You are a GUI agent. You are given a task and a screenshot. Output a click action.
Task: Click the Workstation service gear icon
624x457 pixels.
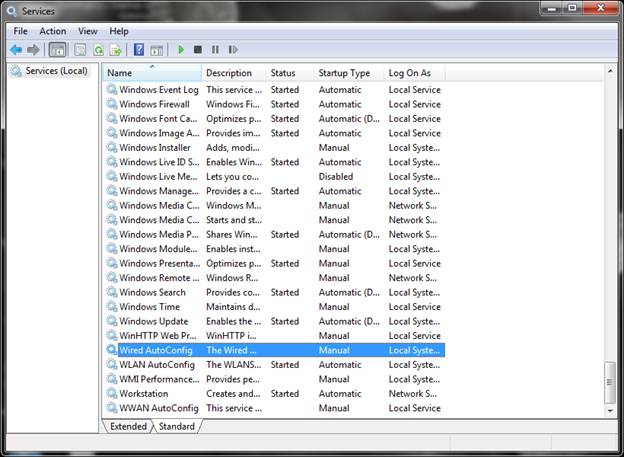pyautogui.click(x=112, y=393)
